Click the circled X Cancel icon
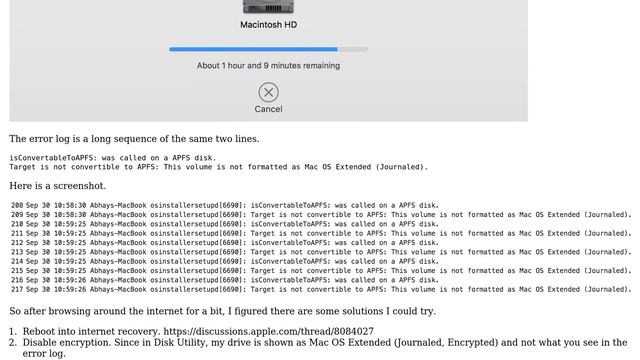The image size is (640, 360). pos(268,92)
